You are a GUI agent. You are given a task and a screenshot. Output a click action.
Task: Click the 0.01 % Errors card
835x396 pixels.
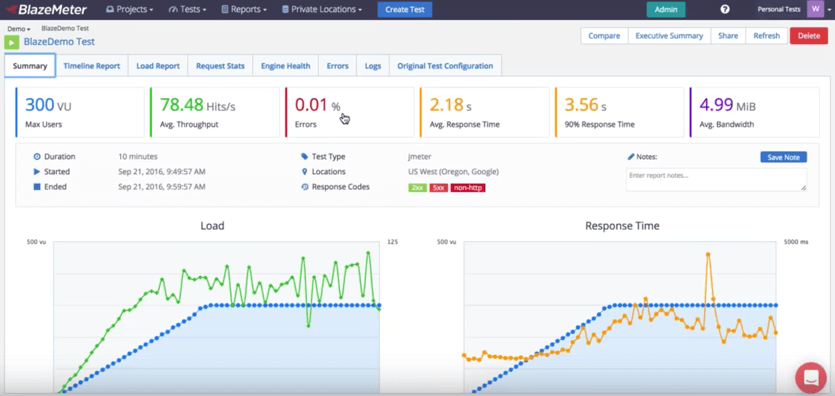(x=349, y=112)
